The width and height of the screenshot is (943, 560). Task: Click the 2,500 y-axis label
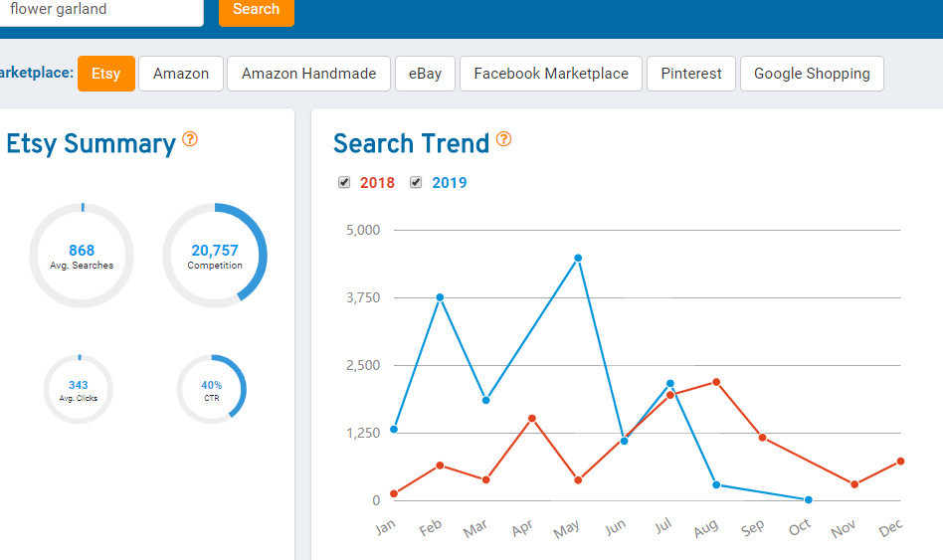click(363, 365)
